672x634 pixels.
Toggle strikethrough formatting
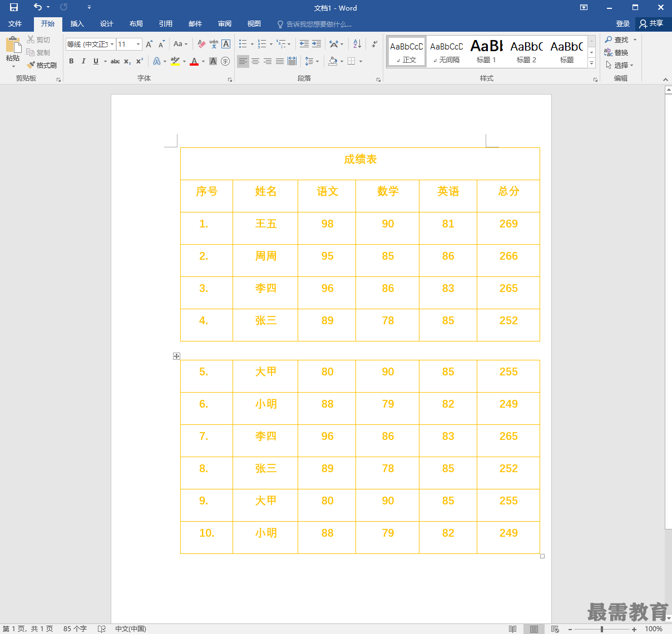click(x=115, y=61)
